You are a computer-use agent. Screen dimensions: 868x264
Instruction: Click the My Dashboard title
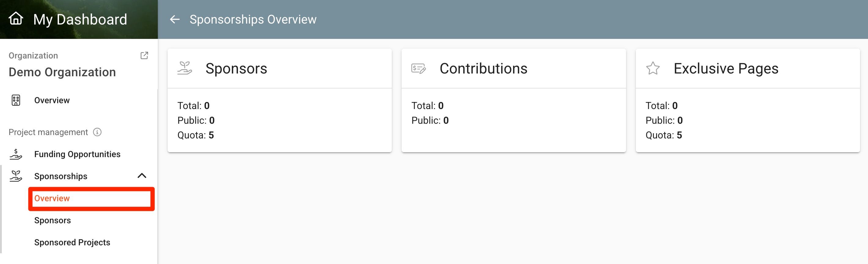80,19
